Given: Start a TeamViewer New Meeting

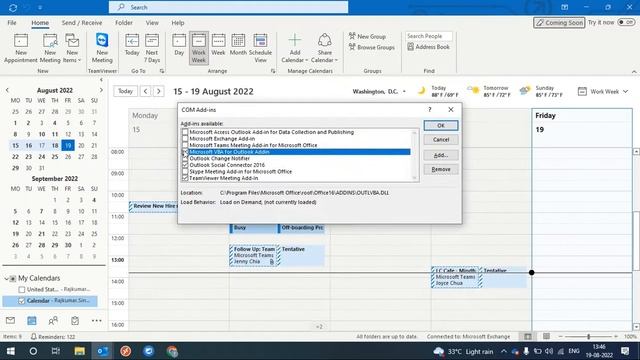Looking at the screenshot, I should [x=102, y=48].
